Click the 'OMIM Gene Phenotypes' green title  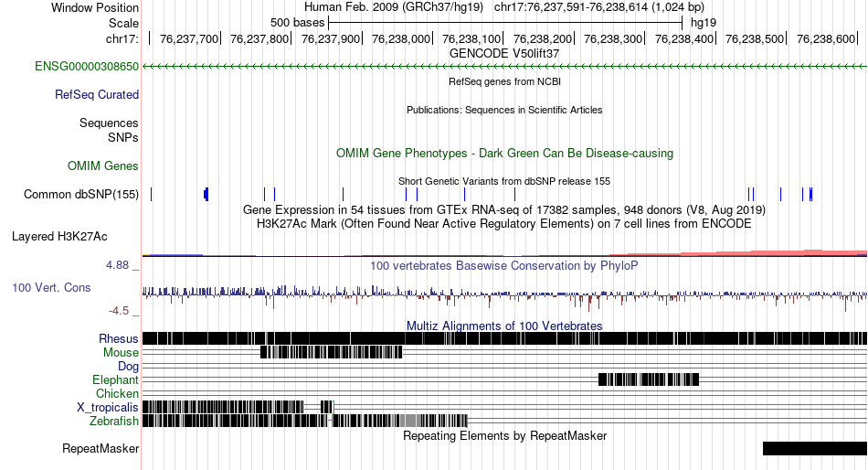pyautogui.click(x=505, y=153)
